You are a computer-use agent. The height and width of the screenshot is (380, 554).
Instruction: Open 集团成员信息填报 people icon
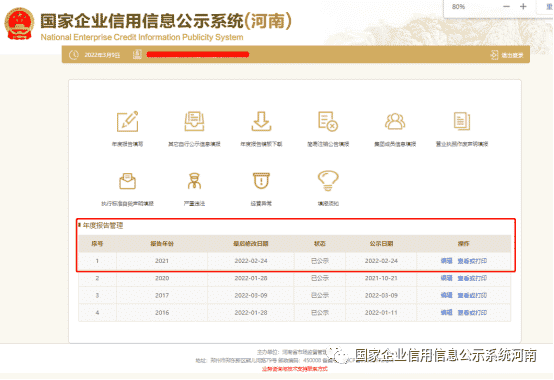click(395, 121)
